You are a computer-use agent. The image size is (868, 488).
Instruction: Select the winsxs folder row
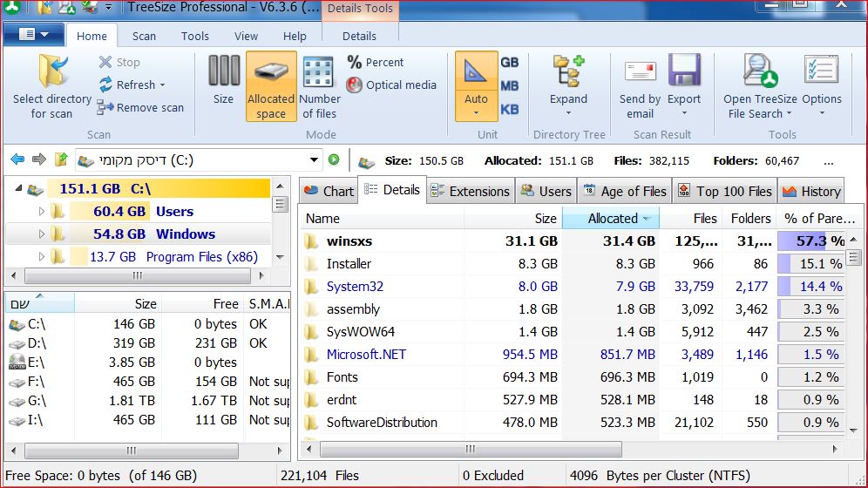[x=572, y=241]
